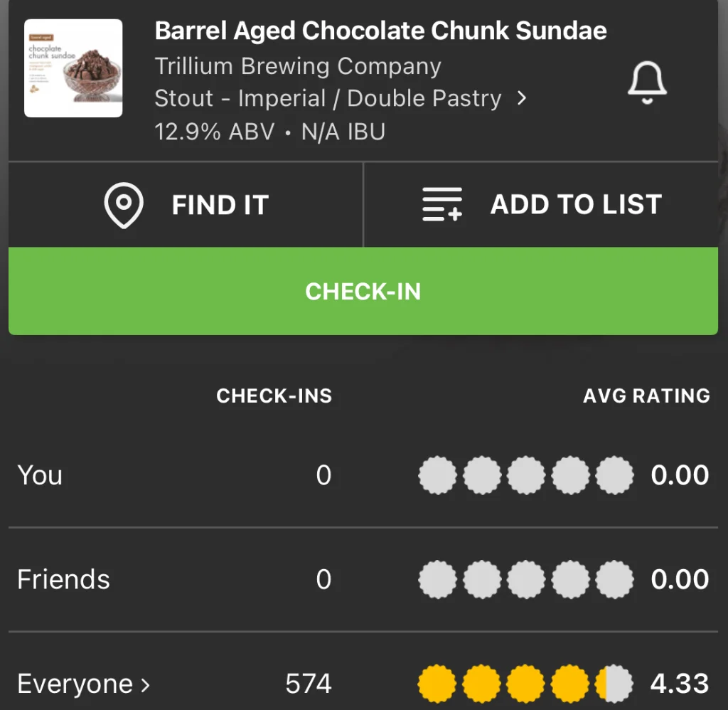The width and height of the screenshot is (728, 710).
Task: Click the location pin icon
Action: click(x=124, y=205)
